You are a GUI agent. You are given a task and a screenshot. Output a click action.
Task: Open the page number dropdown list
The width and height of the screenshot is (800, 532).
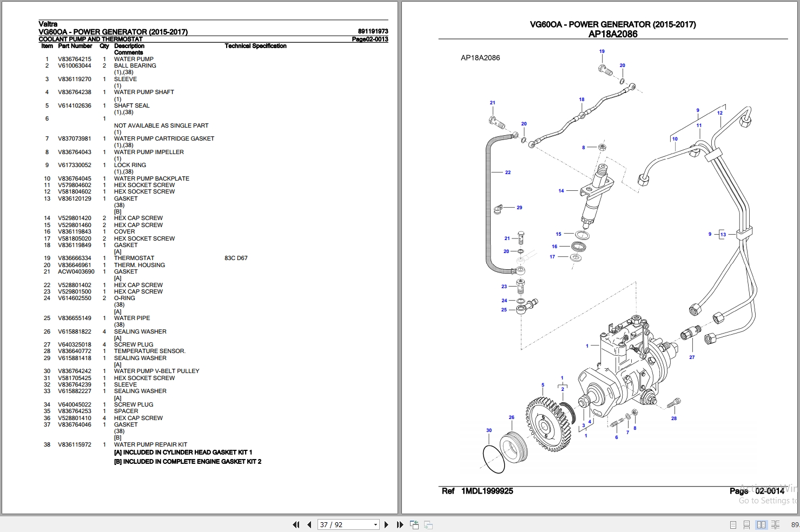coord(375,524)
